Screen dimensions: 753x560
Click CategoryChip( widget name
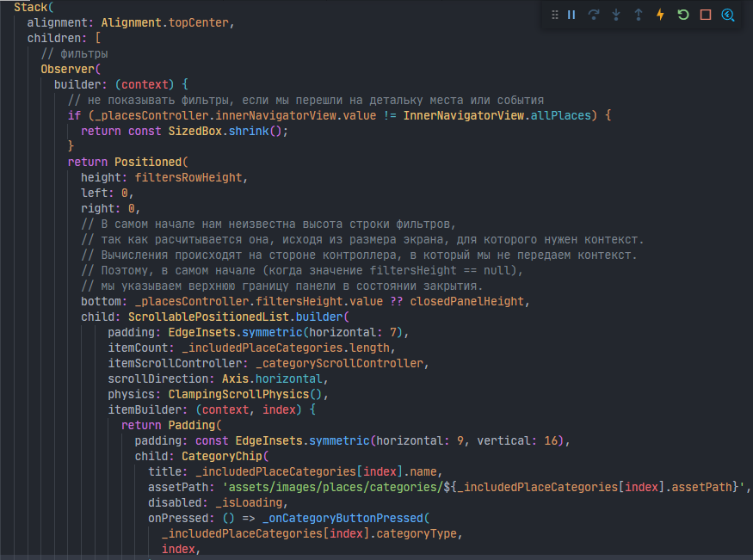click(x=225, y=456)
